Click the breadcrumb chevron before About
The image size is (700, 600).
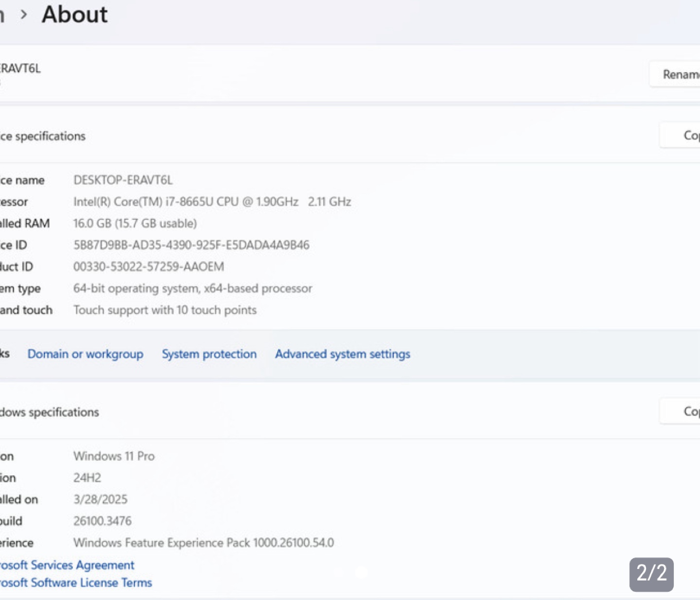(24, 15)
